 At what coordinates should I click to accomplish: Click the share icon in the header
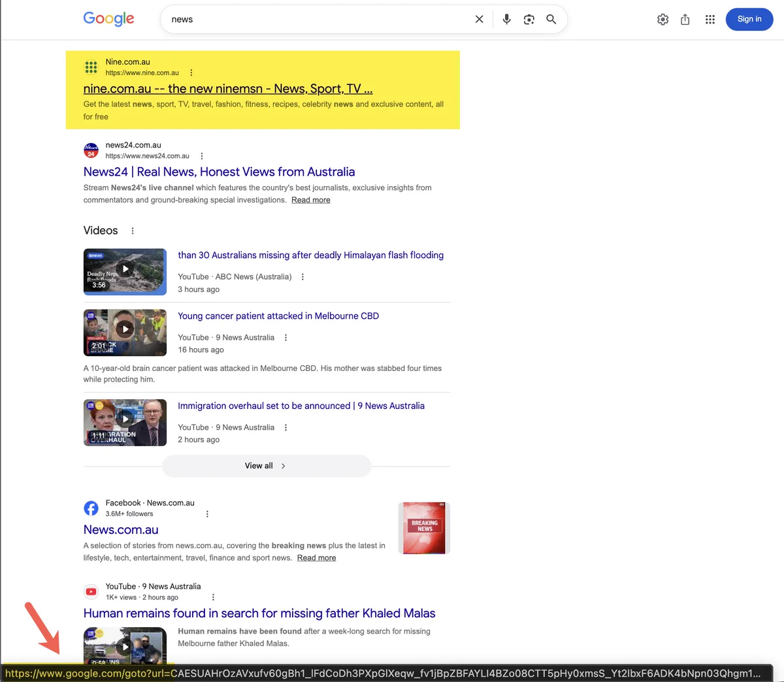(685, 20)
